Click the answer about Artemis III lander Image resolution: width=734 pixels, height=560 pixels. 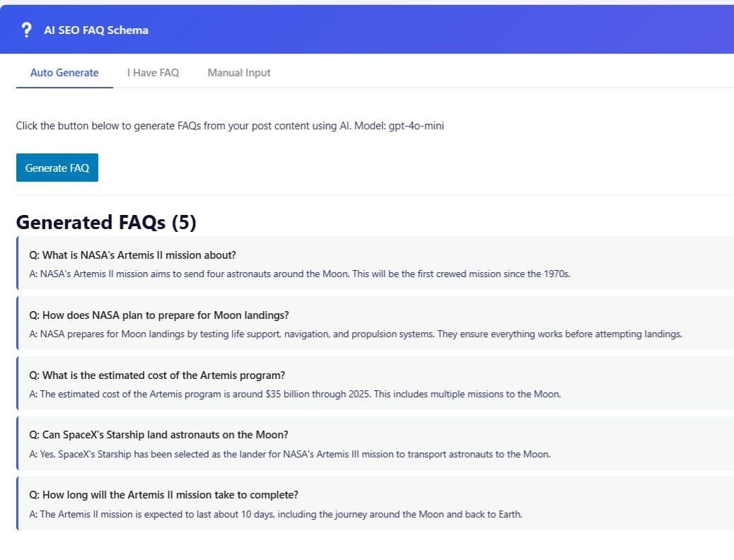[290, 454]
